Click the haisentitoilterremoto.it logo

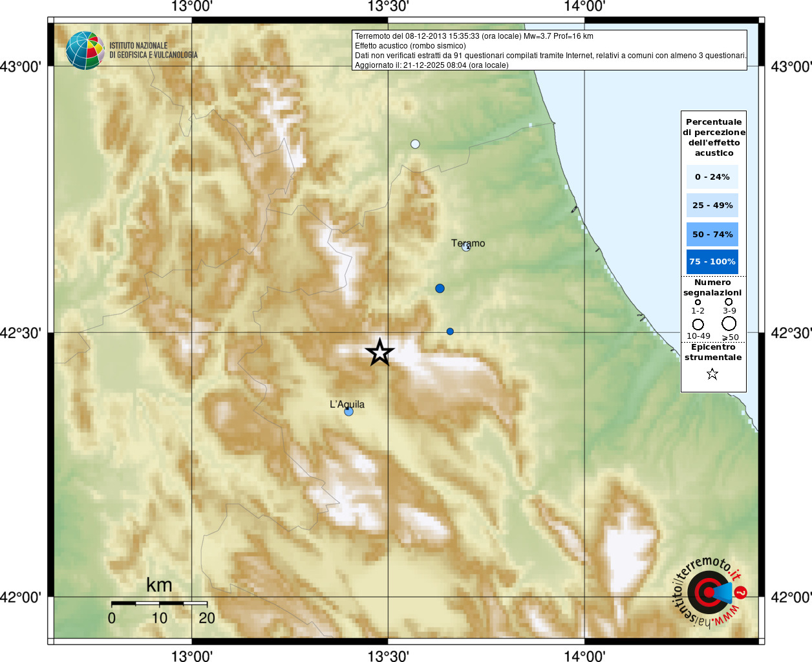(710, 592)
